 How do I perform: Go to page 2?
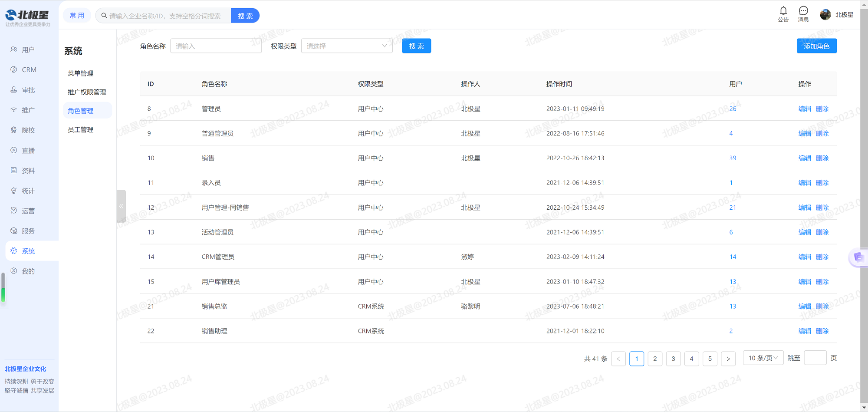click(655, 359)
